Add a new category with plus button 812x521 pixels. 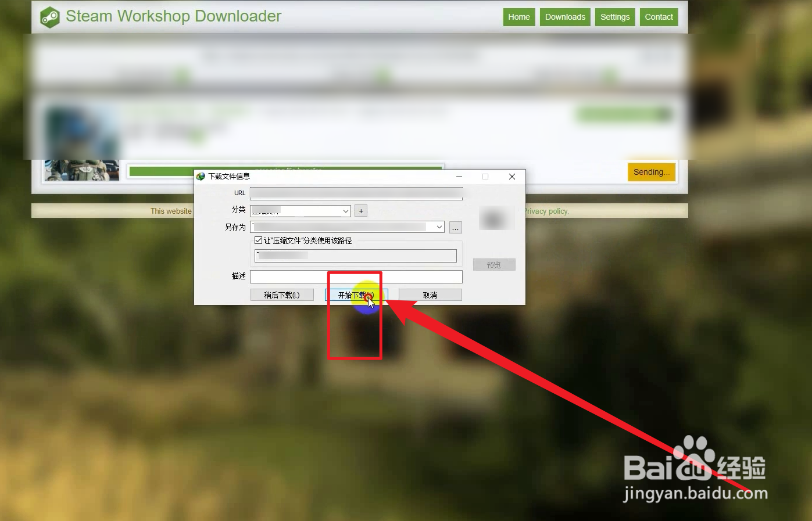(x=361, y=211)
